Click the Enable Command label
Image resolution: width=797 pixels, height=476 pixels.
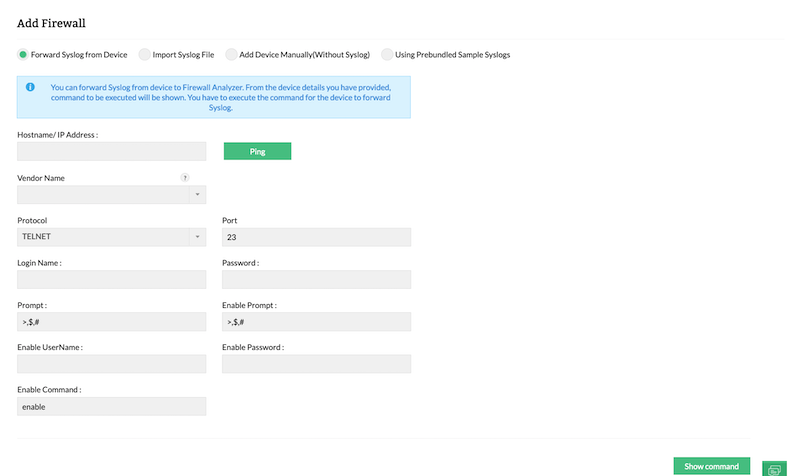49,390
